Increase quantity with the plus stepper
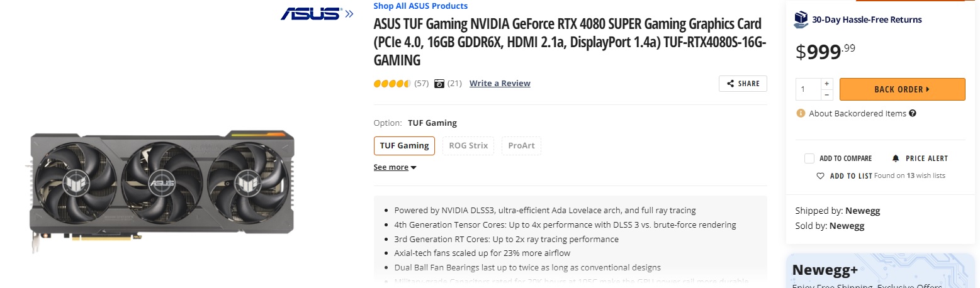 click(x=827, y=84)
